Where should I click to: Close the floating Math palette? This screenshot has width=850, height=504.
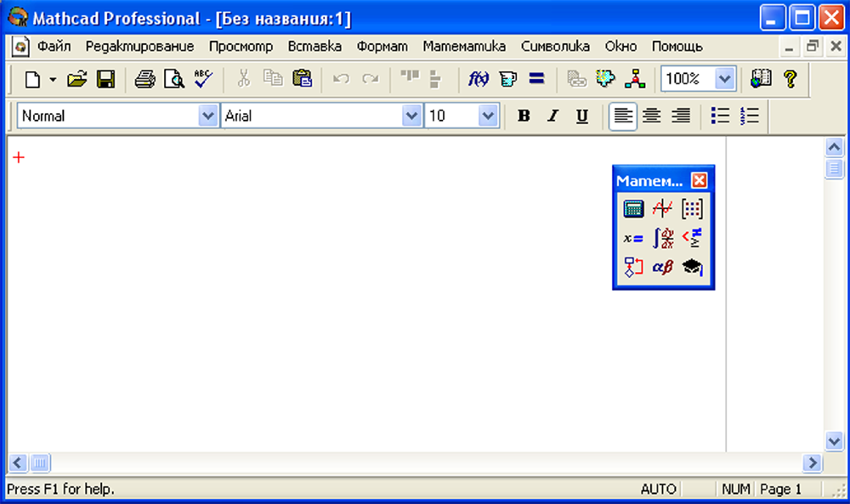click(700, 180)
